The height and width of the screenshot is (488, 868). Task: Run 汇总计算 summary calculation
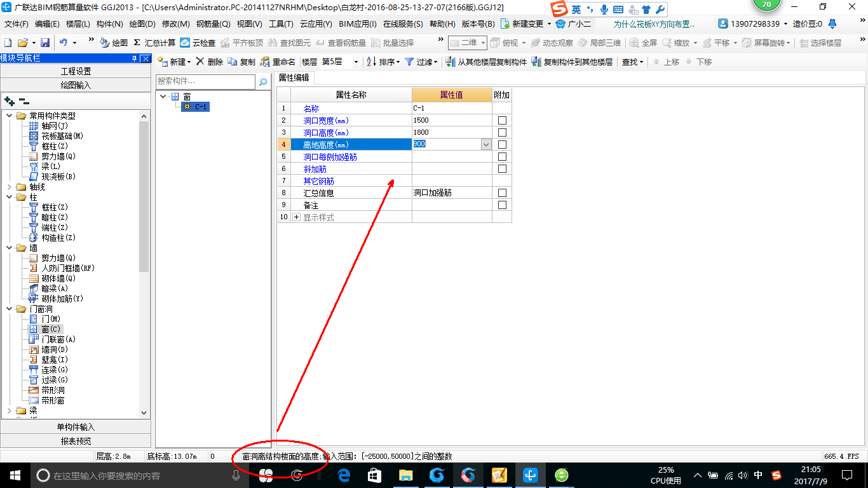tap(154, 43)
